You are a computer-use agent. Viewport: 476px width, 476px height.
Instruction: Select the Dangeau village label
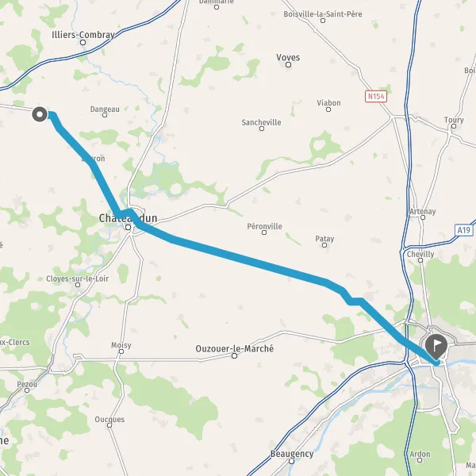point(105,109)
